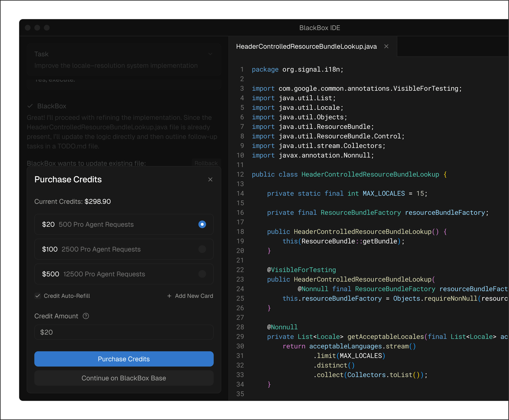Focus the Credit Amount input field

124,332
